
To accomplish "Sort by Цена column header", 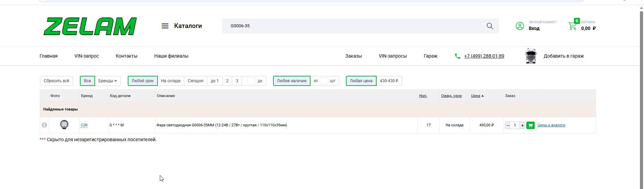I will [476, 96].
